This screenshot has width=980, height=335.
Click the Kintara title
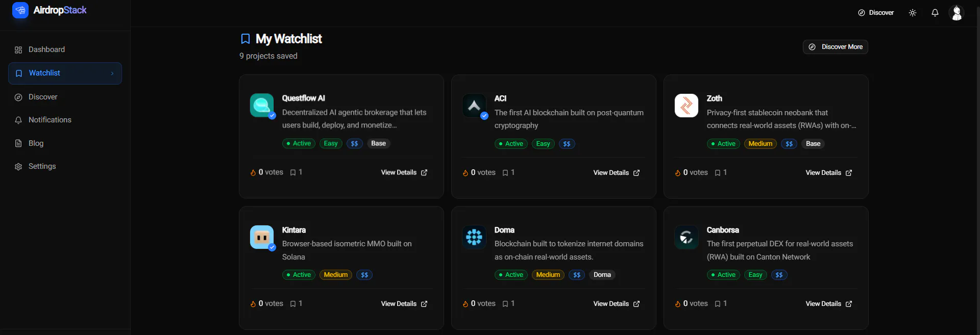pos(294,230)
